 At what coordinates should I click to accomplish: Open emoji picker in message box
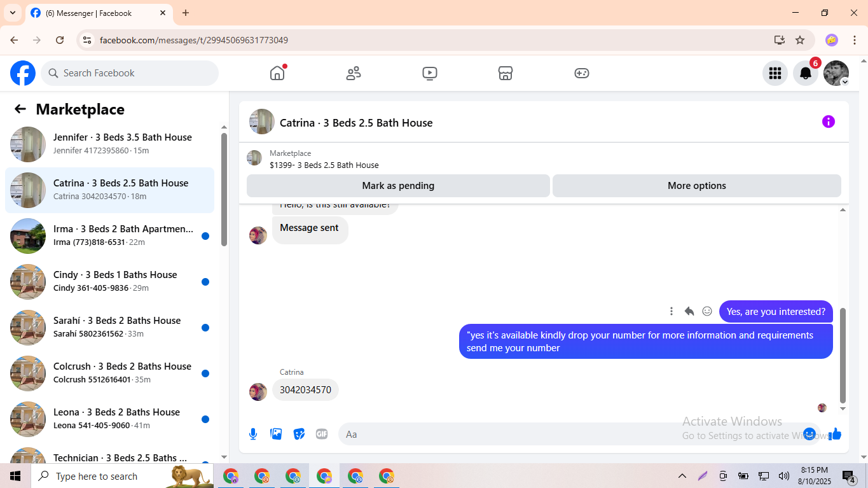point(809,434)
